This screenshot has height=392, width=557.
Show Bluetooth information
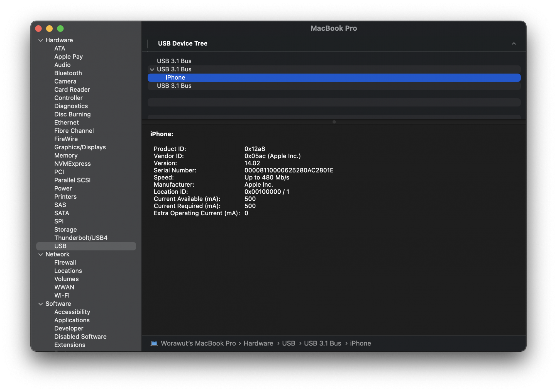68,73
